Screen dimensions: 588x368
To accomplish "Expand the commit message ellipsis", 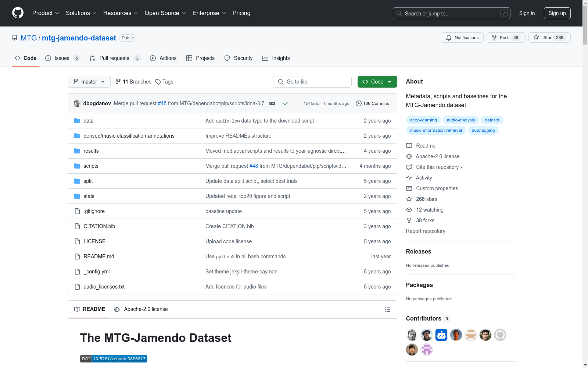I will (x=272, y=103).
